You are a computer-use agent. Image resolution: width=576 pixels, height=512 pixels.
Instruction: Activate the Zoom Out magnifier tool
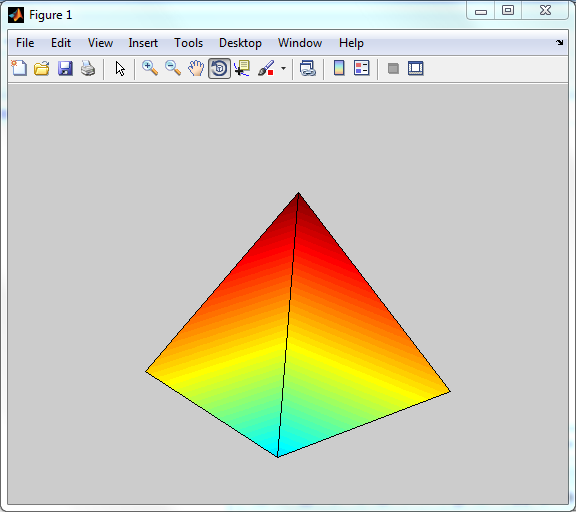pos(173,68)
